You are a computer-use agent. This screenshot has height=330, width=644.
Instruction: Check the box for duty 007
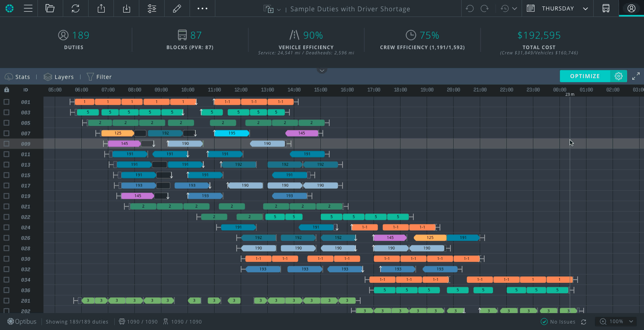click(x=6, y=133)
